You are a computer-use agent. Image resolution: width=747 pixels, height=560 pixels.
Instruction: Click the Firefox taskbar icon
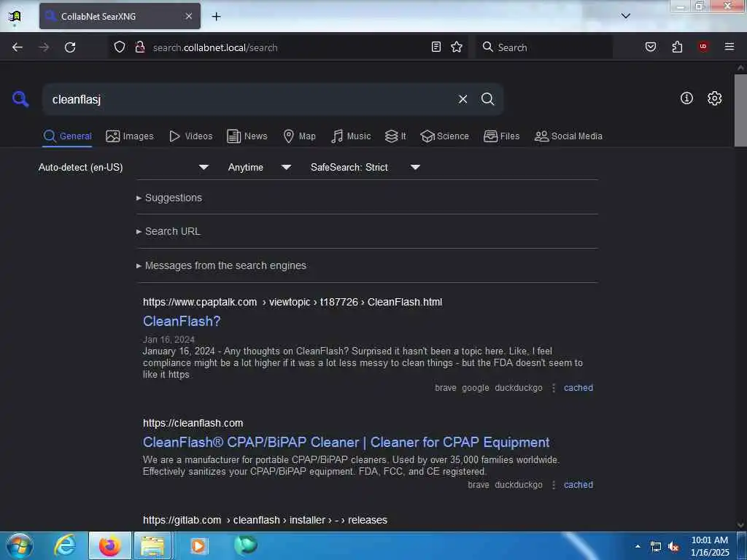point(109,545)
